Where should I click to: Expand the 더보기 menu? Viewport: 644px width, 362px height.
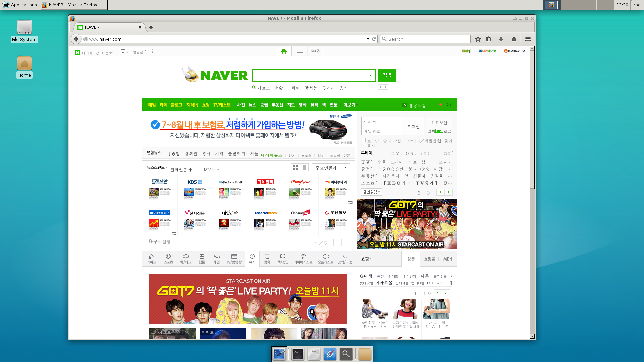[x=351, y=105]
